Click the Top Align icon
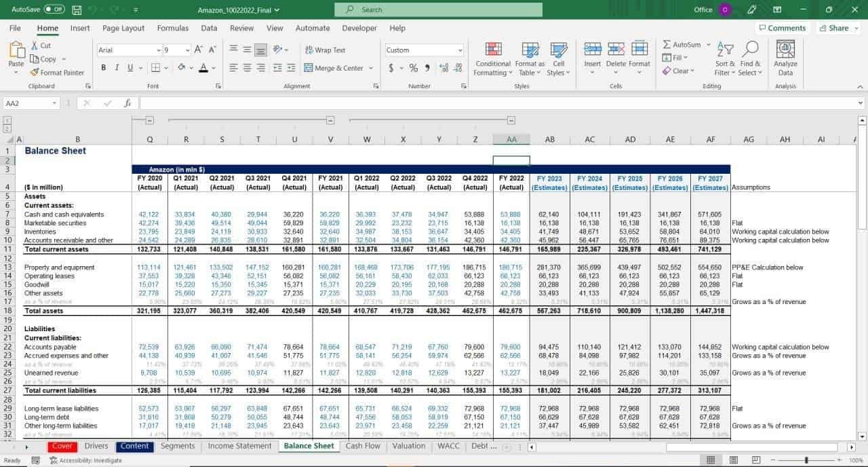Screen dimensions: 868x467 pos(233,50)
